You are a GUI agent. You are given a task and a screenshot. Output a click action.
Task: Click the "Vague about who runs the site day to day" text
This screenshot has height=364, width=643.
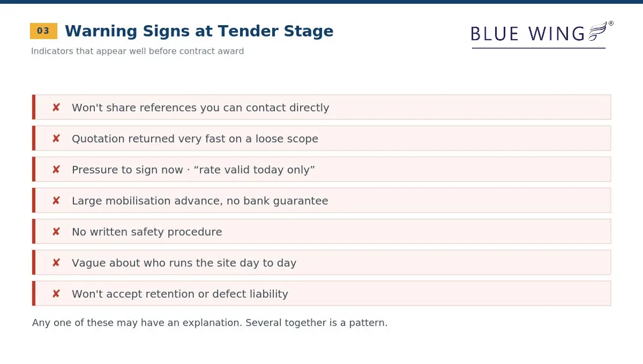(x=184, y=263)
